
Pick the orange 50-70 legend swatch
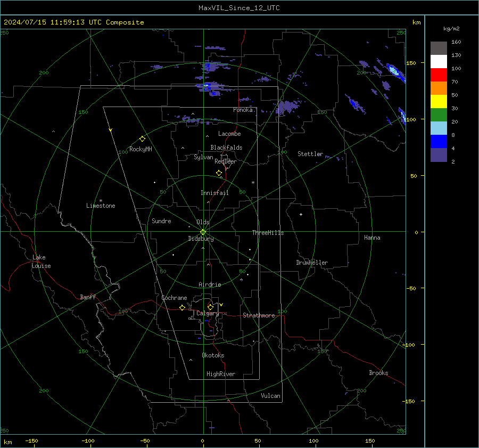[x=439, y=88]
